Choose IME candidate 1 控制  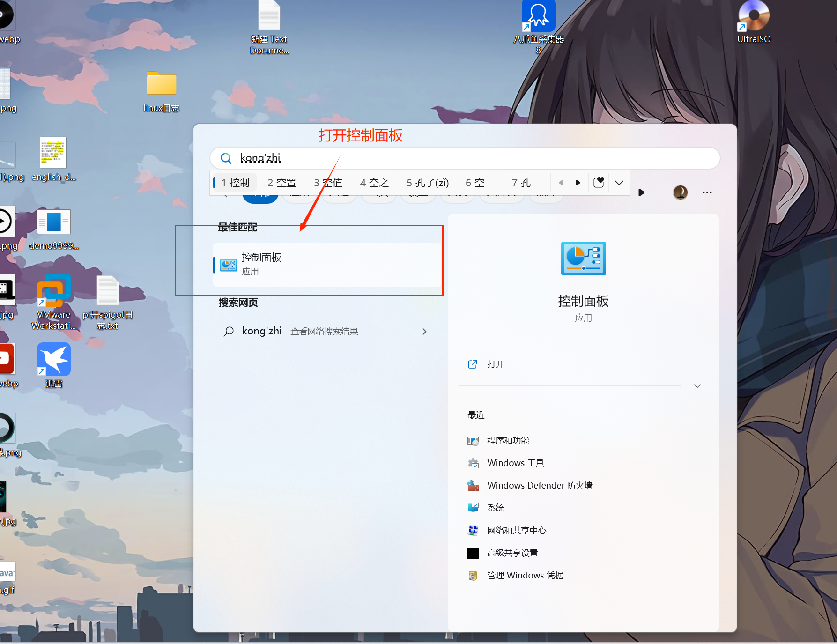236,183
